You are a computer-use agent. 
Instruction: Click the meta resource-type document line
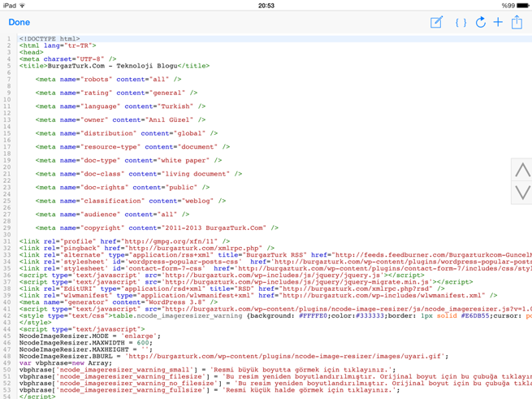pyautogui.click(x=132, y=147)
